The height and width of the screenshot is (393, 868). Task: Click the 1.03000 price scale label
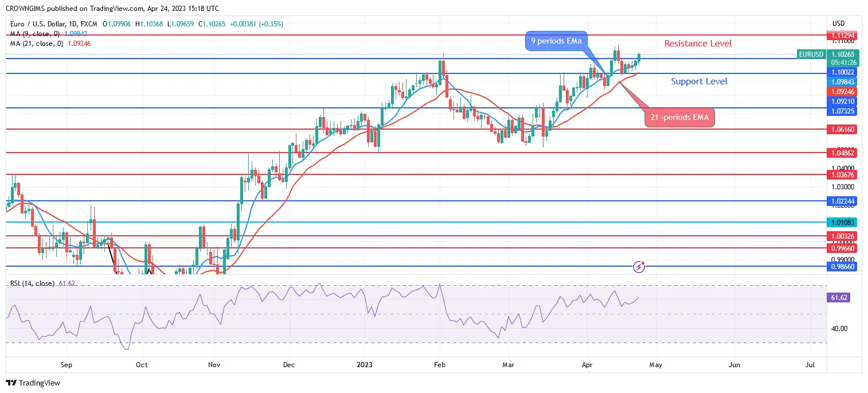(x=842, y=187)
